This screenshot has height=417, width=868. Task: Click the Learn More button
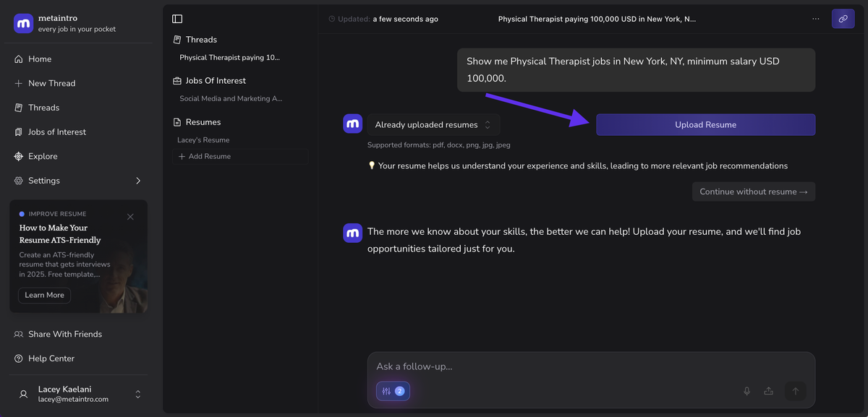[x=44, y=295]
